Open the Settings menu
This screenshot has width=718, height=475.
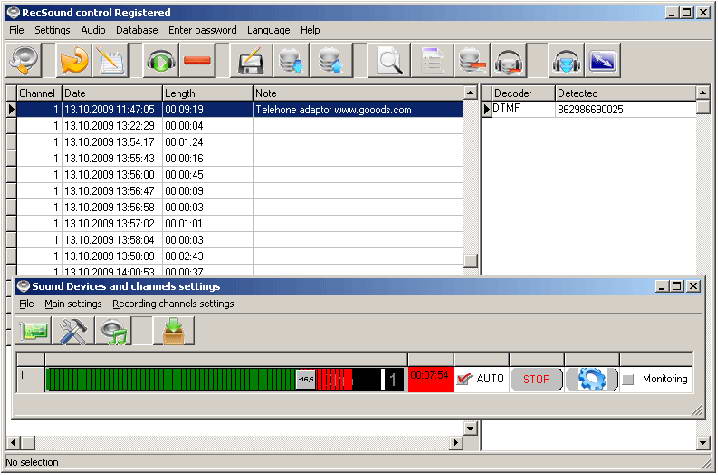tap(52, 30)
